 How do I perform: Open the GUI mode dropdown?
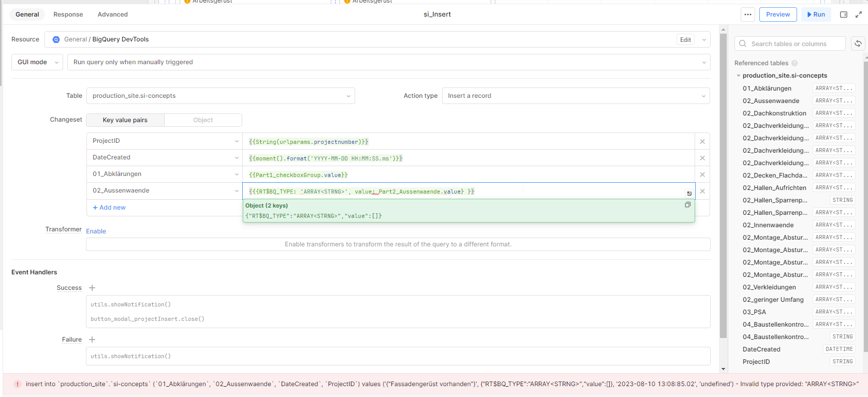click(x=37, y=62)
